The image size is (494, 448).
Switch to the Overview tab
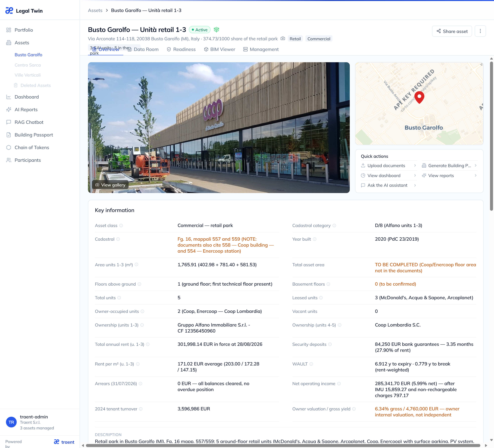coord(106,49)
